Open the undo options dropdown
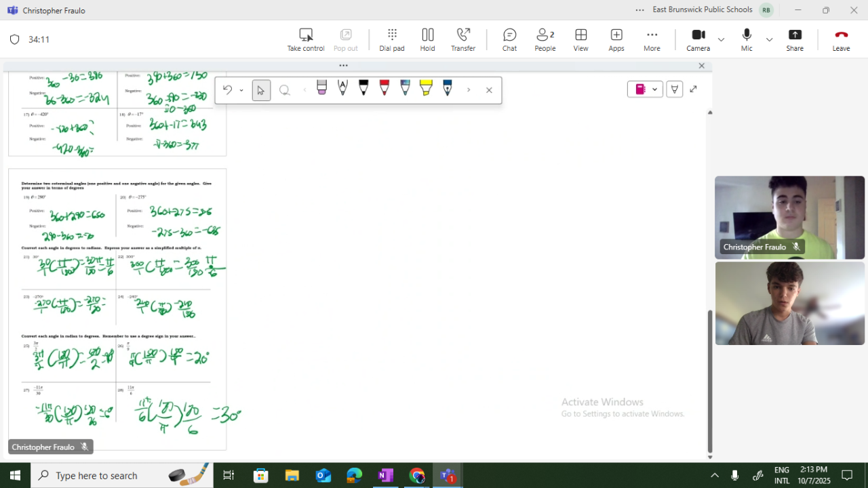Image resolution: width=868 pixels, height=488 pixels. (x=241, y=90)
